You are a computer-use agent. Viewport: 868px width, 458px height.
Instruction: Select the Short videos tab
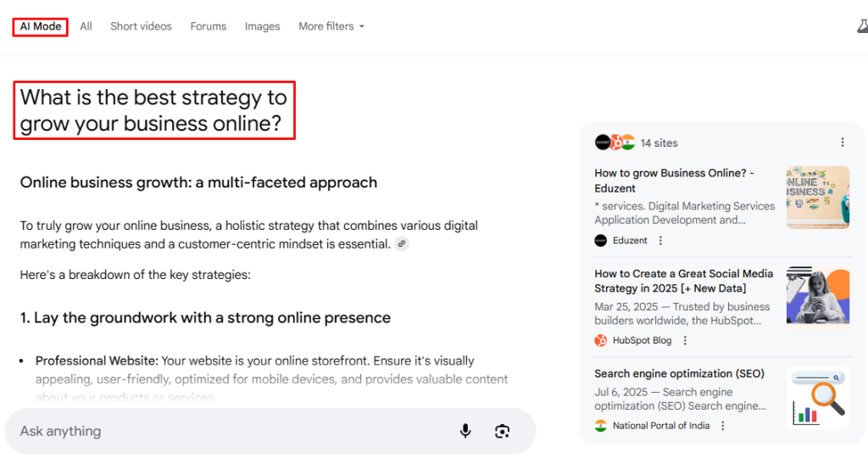coord(141,26)
